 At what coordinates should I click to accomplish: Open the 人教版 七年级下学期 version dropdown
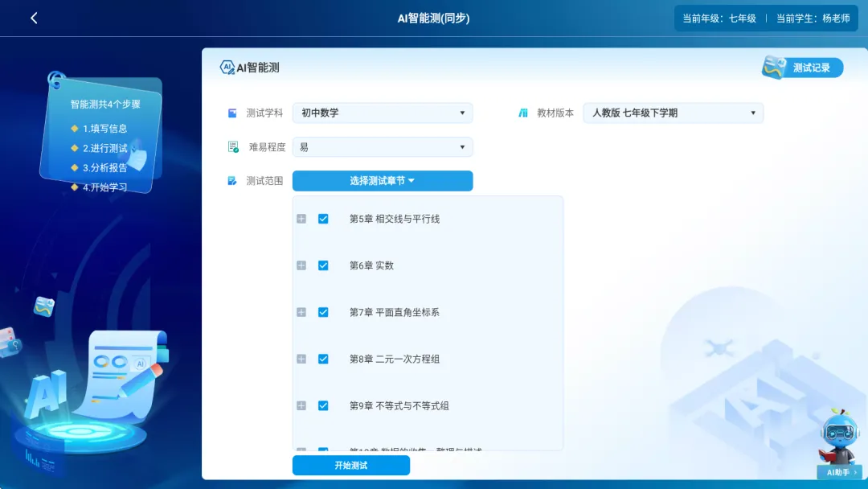point(673,113)
